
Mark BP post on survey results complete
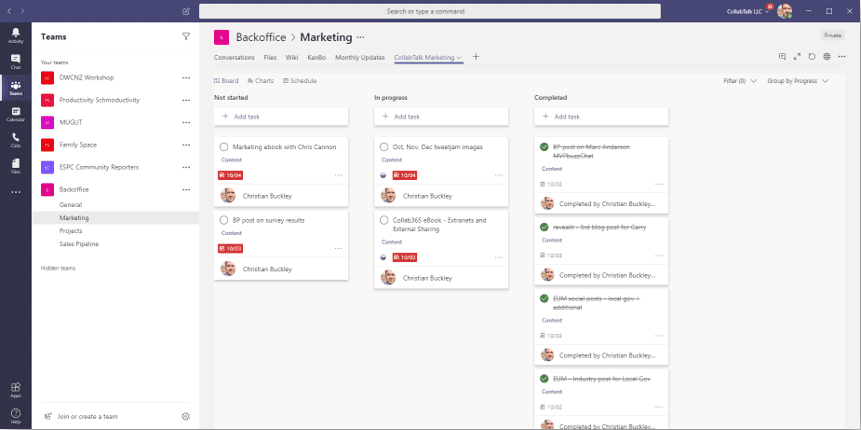pyautogui.click(x=223, y=220)
